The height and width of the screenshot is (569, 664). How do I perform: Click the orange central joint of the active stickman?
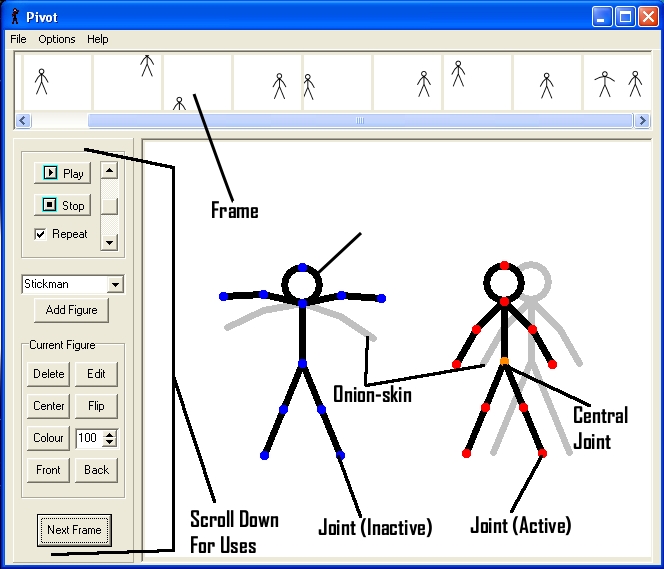[x=504, y=361]
